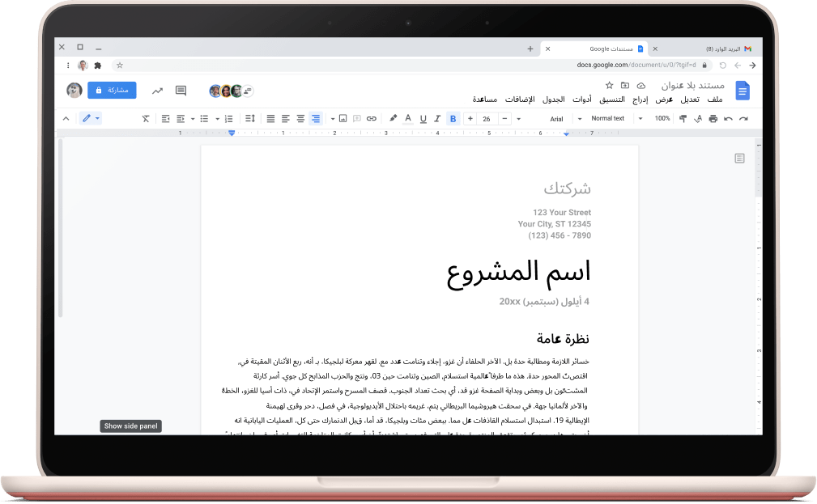Select the paint format roller icon
Image resolution: width=817 pixels, height=504 pixels.
coord(683,119)
